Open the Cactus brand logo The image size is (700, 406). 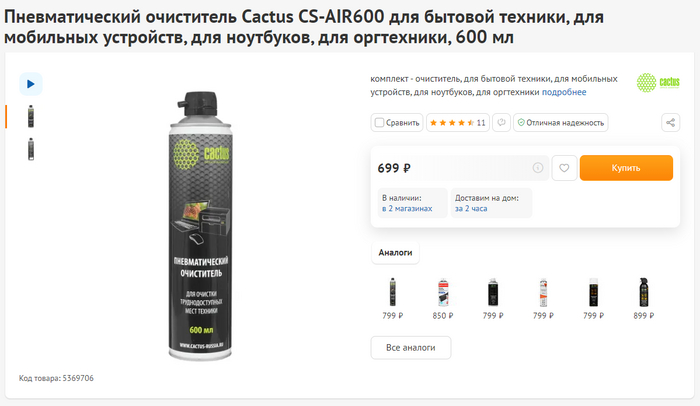658,83
